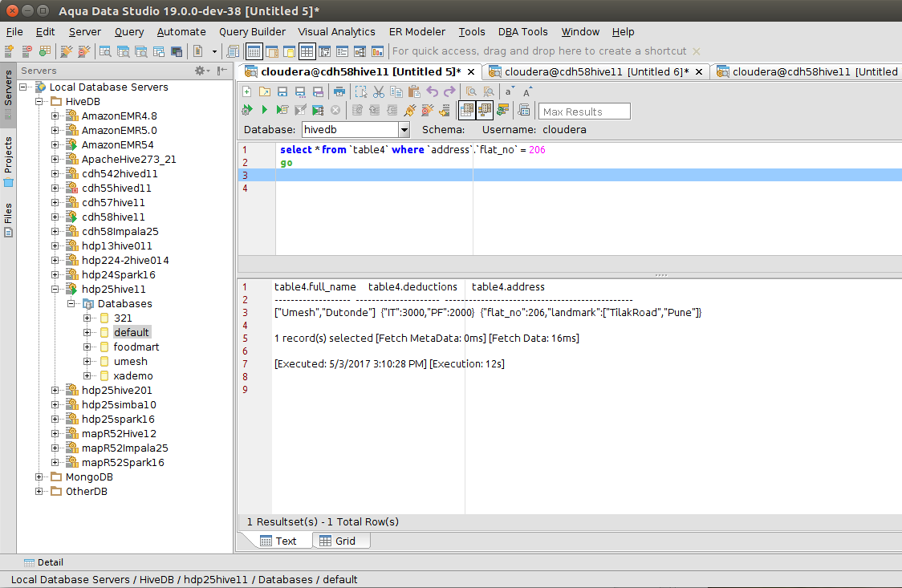Viewport: 902px width, 588px height.
Task: Open the Query menu
Action: (x=129, y=32)
